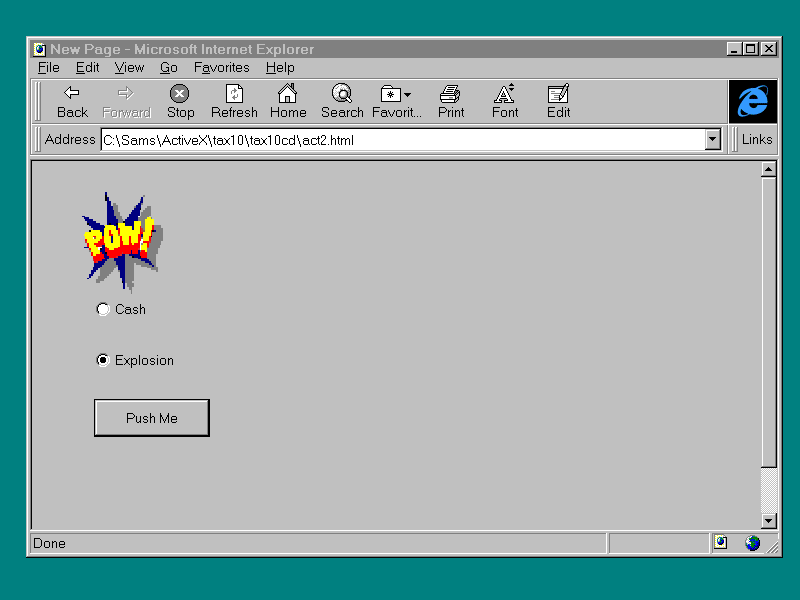Click the Refresh page icon
The image size is (800, 600).
[x=234, y=94]
